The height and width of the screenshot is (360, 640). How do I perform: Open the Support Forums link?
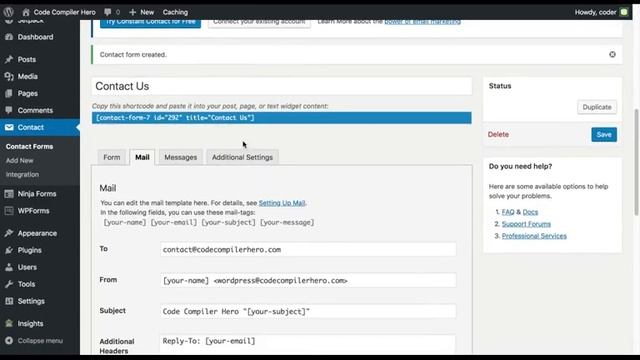(x=526, y=224)
